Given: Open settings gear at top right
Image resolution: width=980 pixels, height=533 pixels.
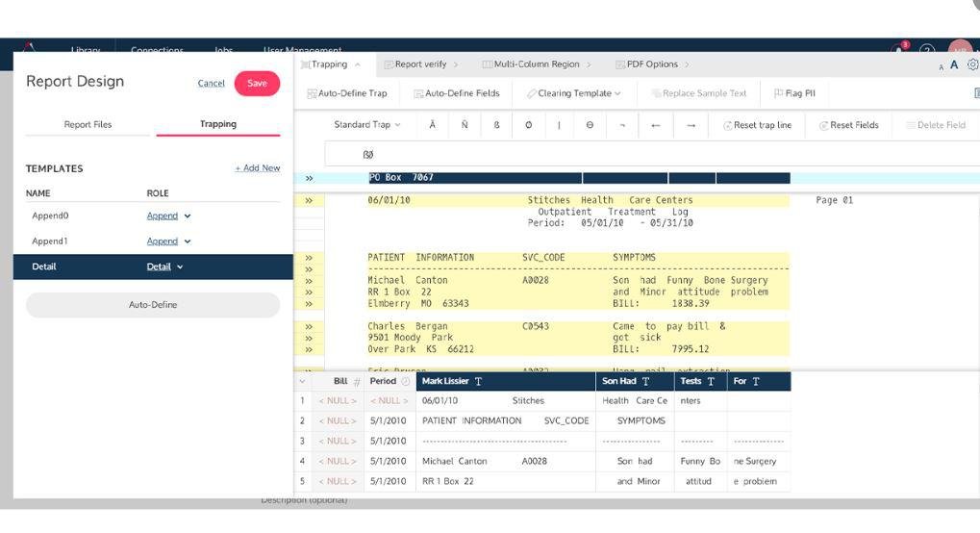Looking at the screenshot, I should tap(972, 64).
